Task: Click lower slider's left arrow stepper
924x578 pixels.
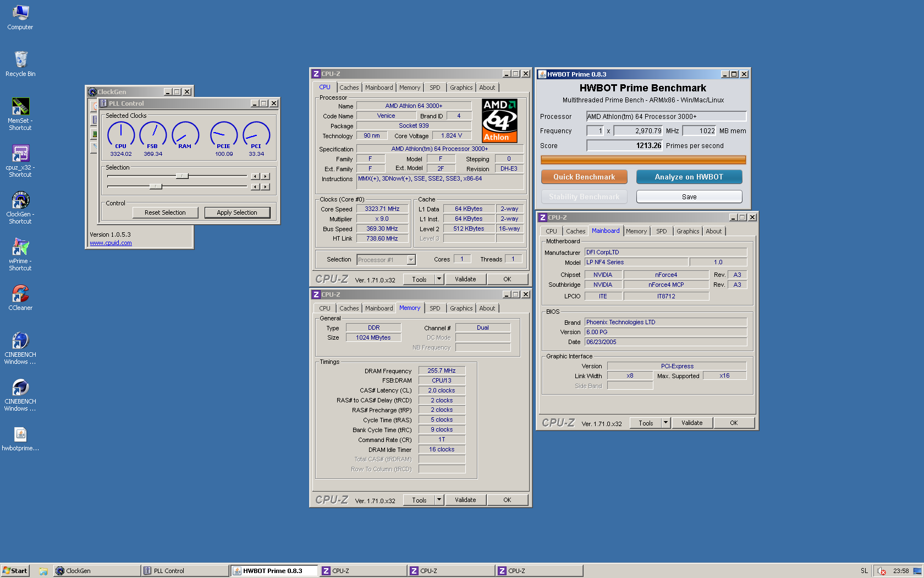Action: [255, 187]
